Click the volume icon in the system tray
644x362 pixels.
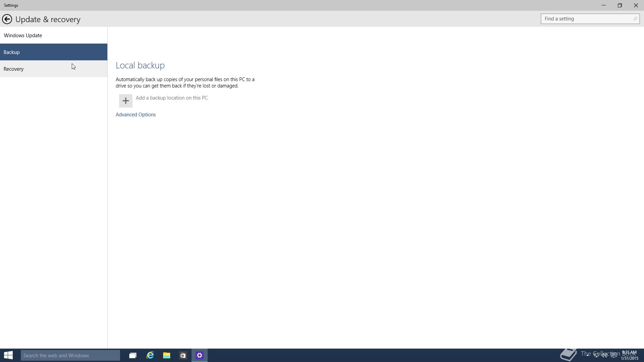coord(604,355)
